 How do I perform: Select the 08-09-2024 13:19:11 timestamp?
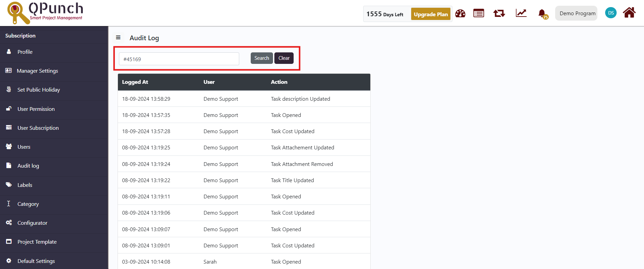tap(146, 196)
